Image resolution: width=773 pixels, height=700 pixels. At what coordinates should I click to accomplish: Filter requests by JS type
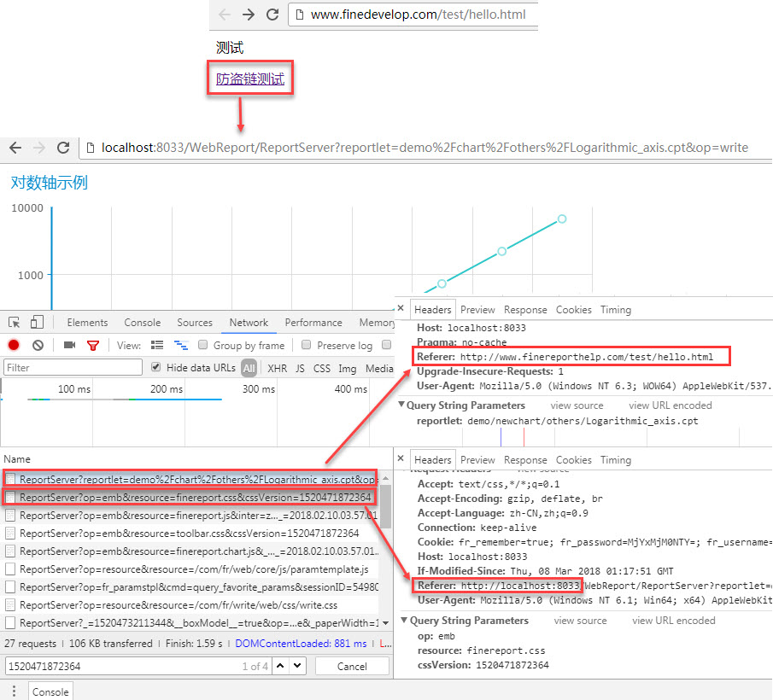(300, 368)
